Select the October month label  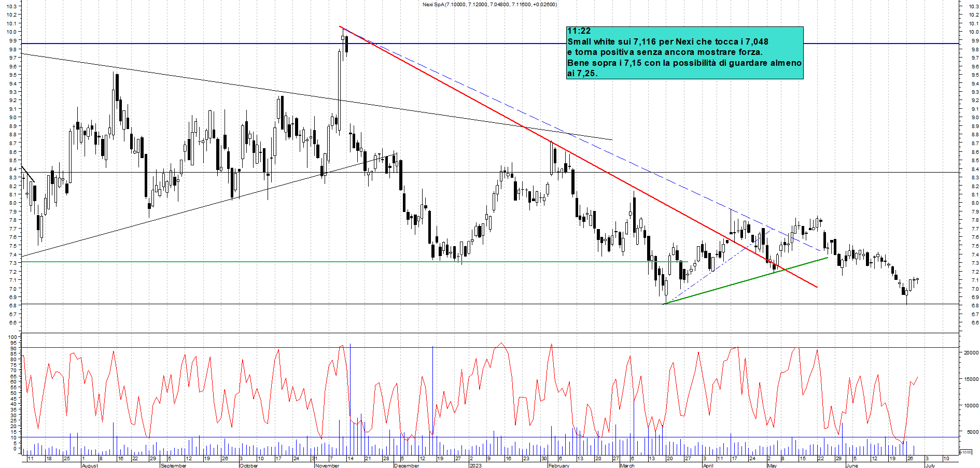[x=249, y=465]
